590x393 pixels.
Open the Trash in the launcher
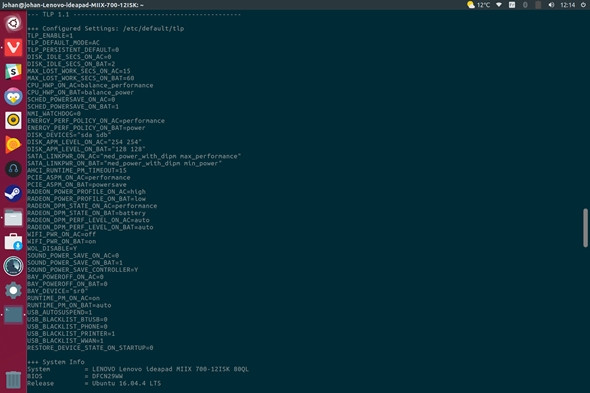13,379
